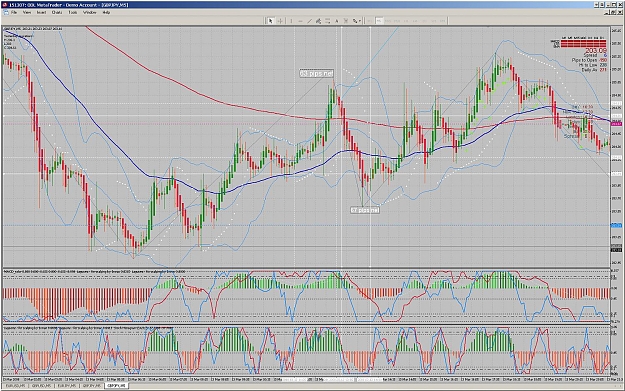Switch to the EURJPY,M5 chart tab

(67, 386)
